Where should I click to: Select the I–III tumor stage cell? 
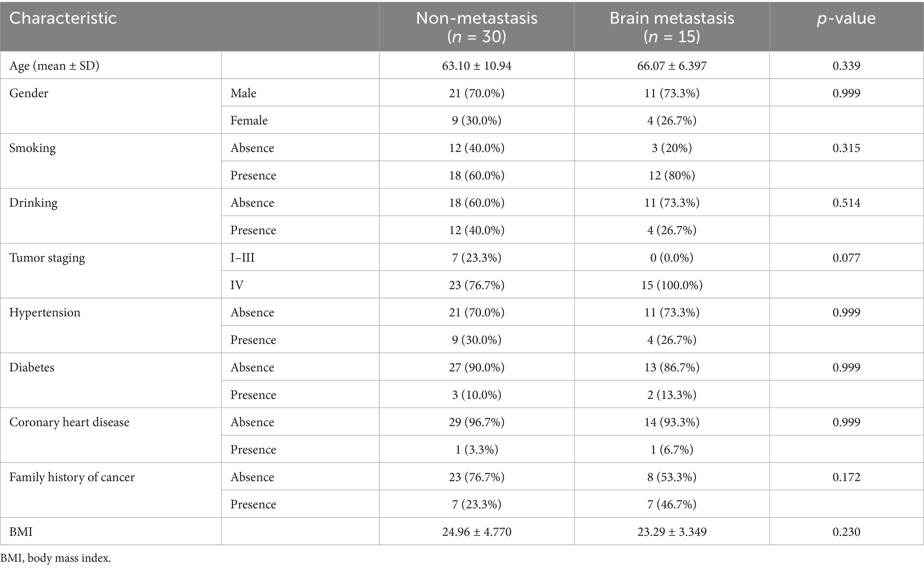click(x=243, y=257)
